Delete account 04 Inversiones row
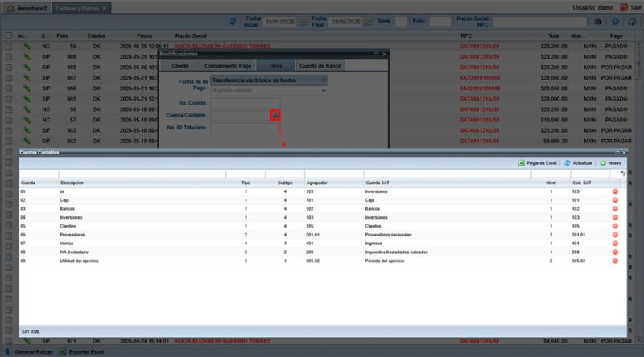Viewport: 644px width, 357px height. click(615, 217)
